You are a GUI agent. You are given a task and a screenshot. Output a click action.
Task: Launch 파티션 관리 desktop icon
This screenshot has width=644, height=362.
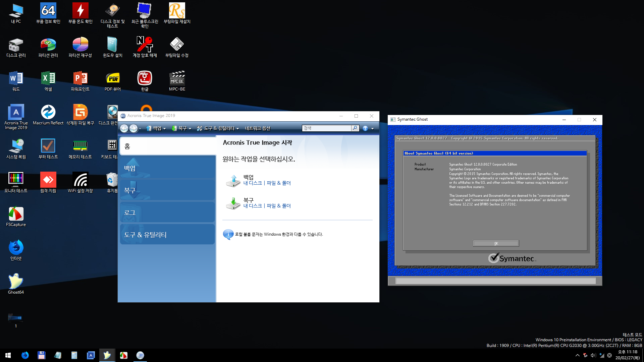[48, 47]
